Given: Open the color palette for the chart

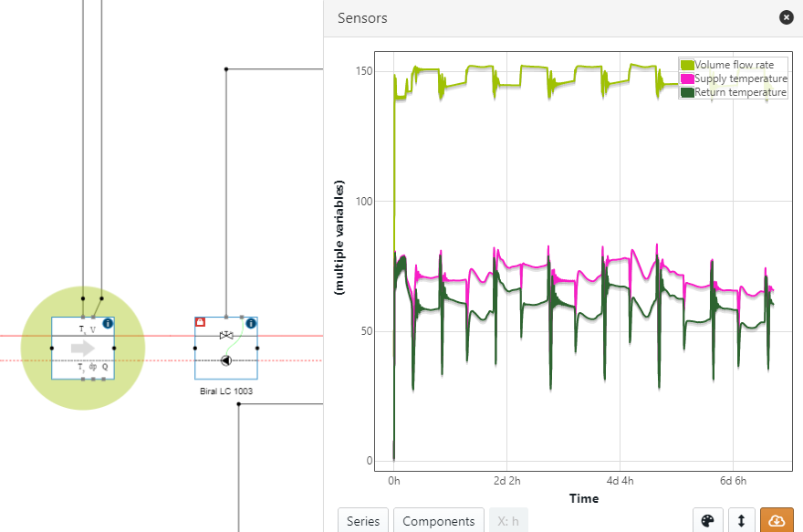Looking at the screenshot, I should pos(707,520).
